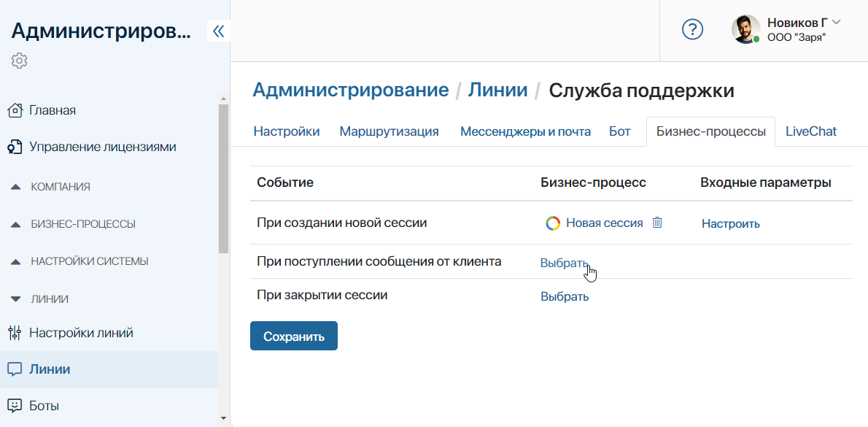Click Настроить link for input parameters
Viewport: 868px width, 427px height.
coord(730,223)
